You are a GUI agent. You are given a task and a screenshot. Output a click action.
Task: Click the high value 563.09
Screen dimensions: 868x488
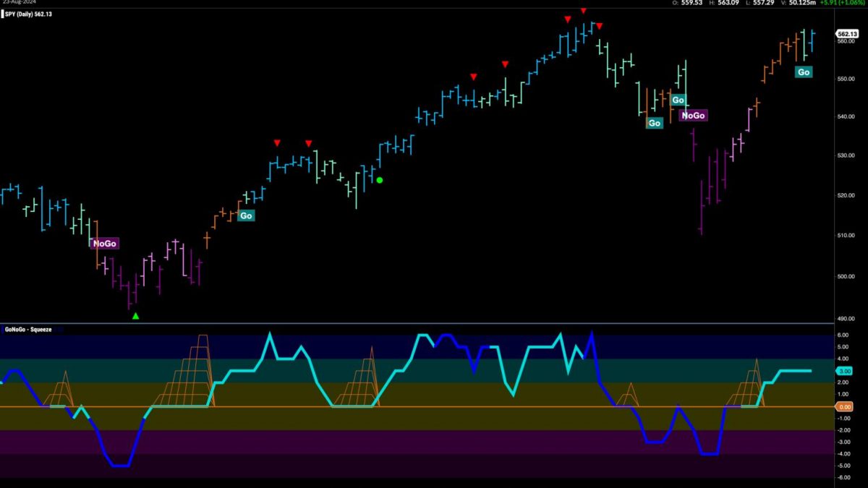point(728,3)
